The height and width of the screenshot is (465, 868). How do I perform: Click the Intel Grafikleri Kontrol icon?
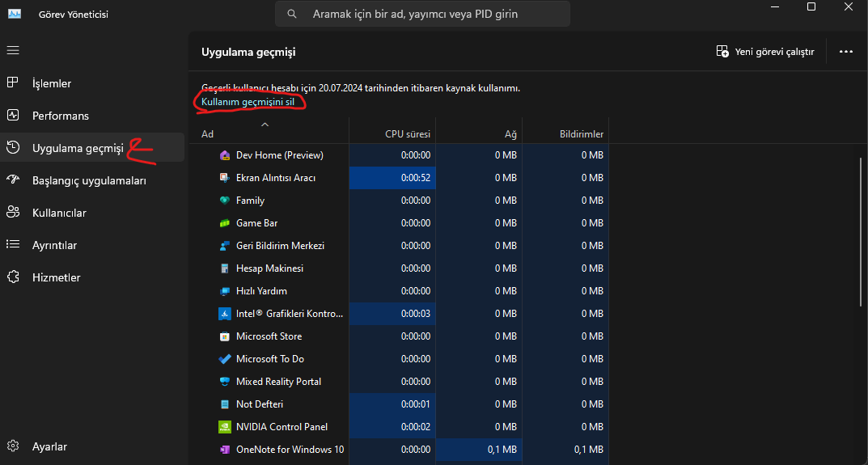click(x=224, y=314)
